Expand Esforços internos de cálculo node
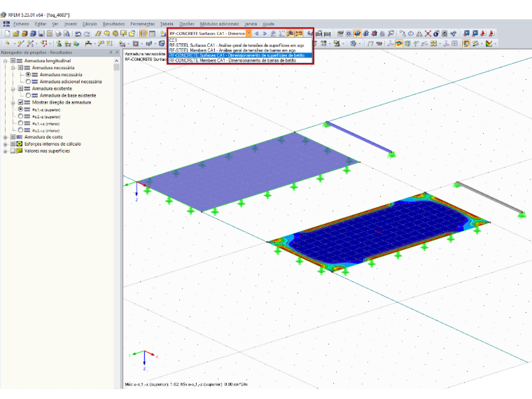The width and height of the screenshot is (532, 399). click(5, 144)
